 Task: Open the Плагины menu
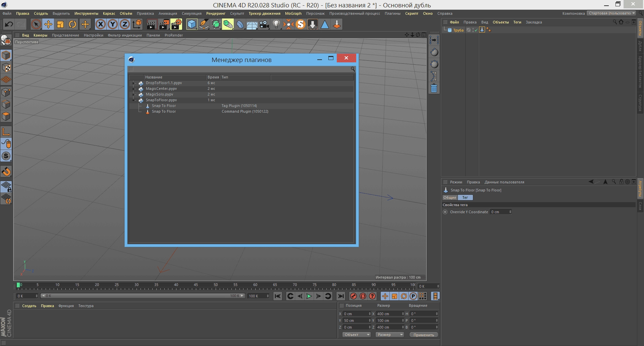click(392, 13)
